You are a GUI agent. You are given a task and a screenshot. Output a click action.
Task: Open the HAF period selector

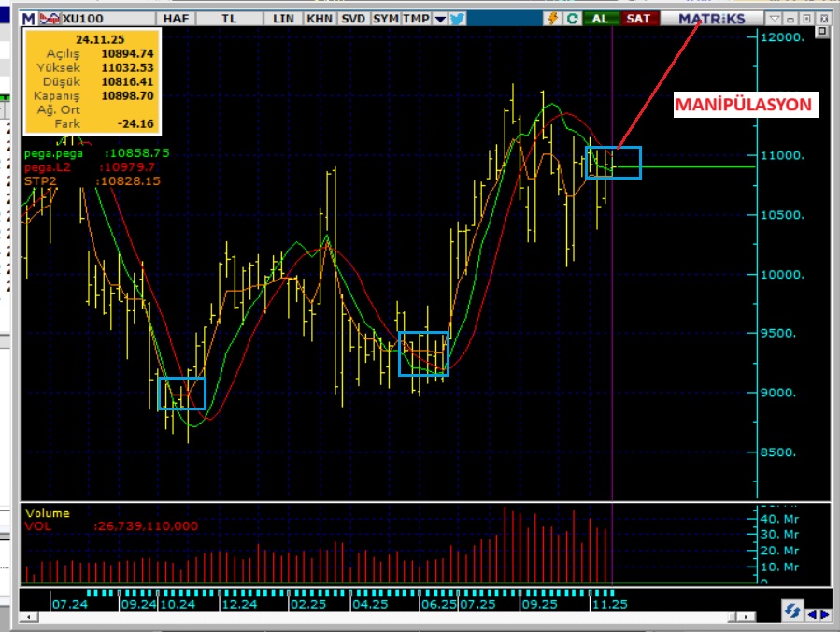[x=175, y=19]
